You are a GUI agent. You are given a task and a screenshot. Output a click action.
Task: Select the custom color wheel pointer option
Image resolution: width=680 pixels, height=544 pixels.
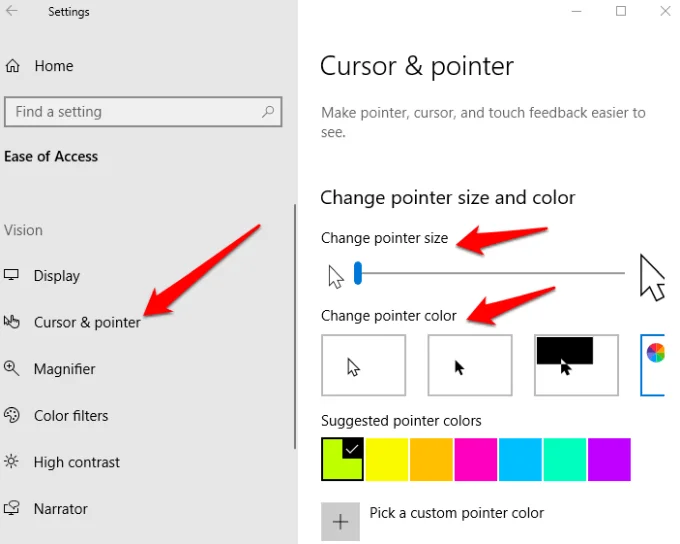[x=653, y=365]
